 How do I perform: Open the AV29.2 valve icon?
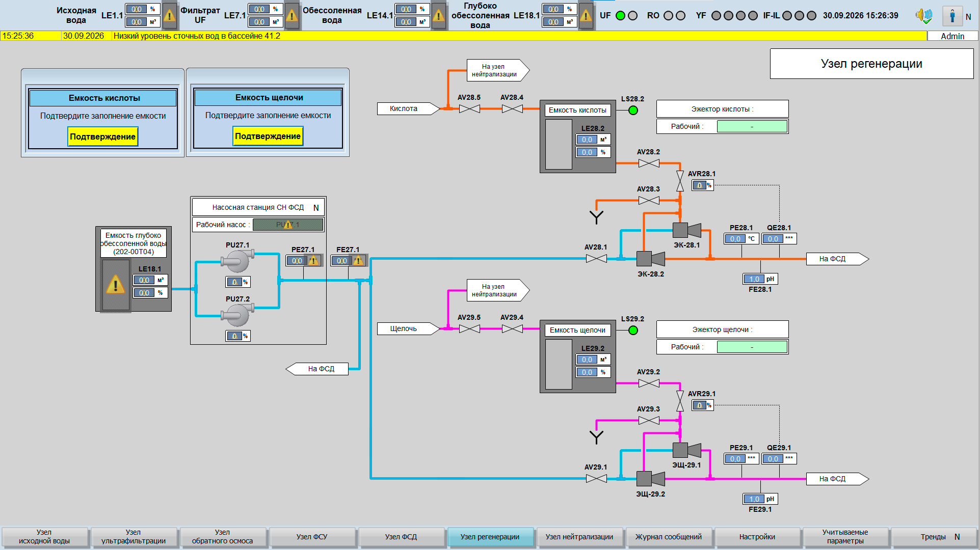point(649,383)
